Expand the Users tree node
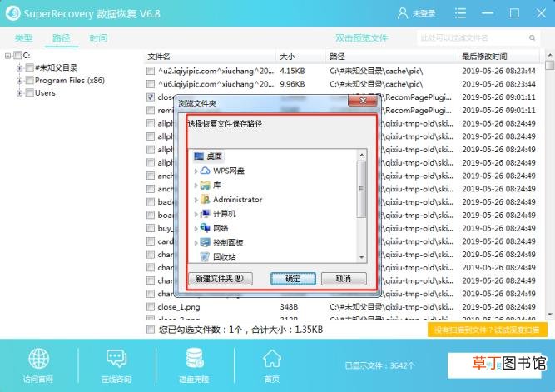This screenshot has height=392, width=555. (19, 93)
